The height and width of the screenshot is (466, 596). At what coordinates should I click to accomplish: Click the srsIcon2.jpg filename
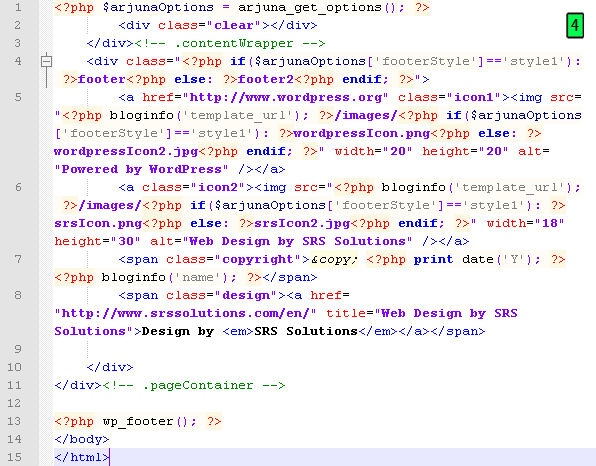[x=302, y=223]
